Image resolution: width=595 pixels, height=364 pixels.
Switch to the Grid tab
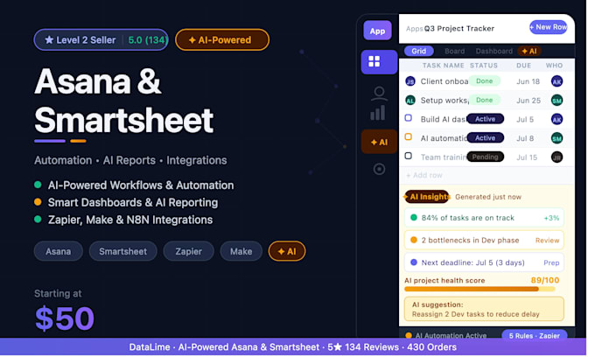pos(418,52)
